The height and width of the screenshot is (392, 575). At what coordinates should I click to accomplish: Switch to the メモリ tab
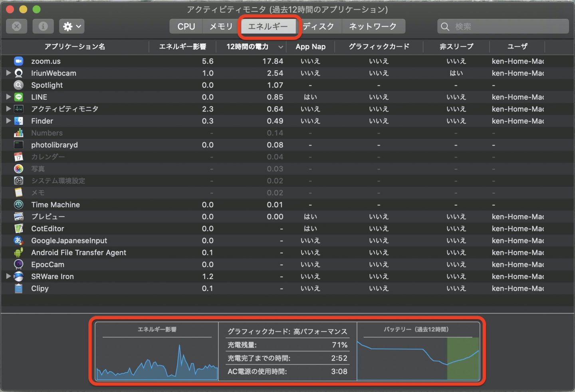click(x=221, y=26)
